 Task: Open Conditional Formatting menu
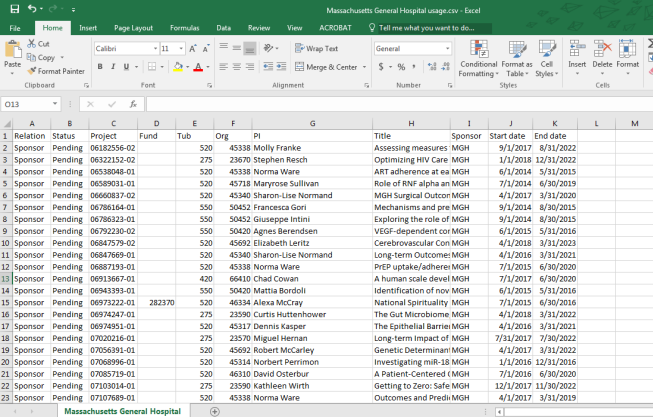tap(479, 59)
